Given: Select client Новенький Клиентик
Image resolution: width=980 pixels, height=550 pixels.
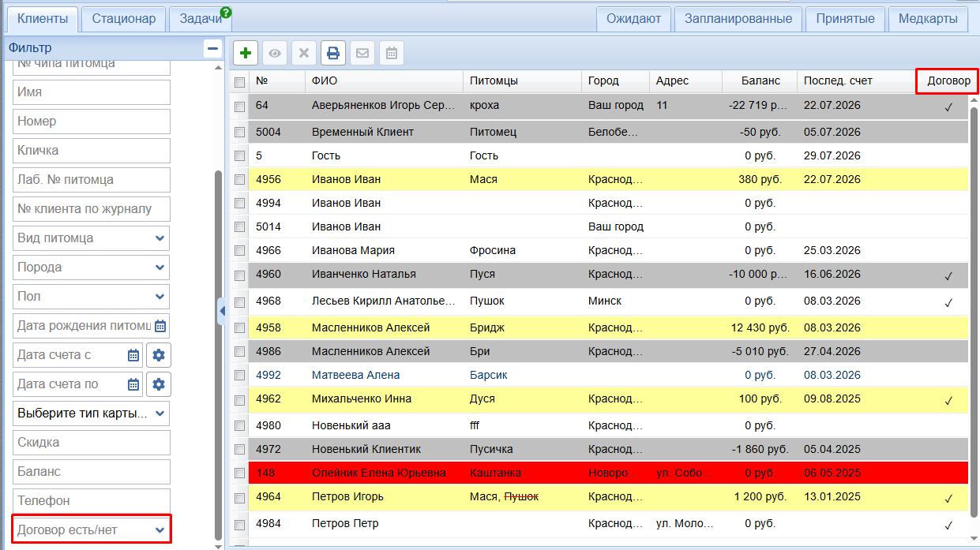Looking at the screenshot, I should [x=366, y=450].
